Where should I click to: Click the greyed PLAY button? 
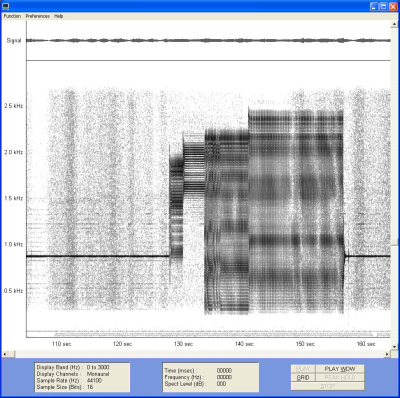303,369
